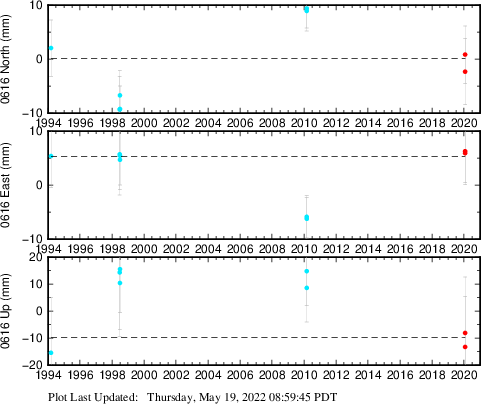The height and width of the screenshot is (404, 481).
Task: Click the 0616 East (mm) axis label
Action: (6, 185)
